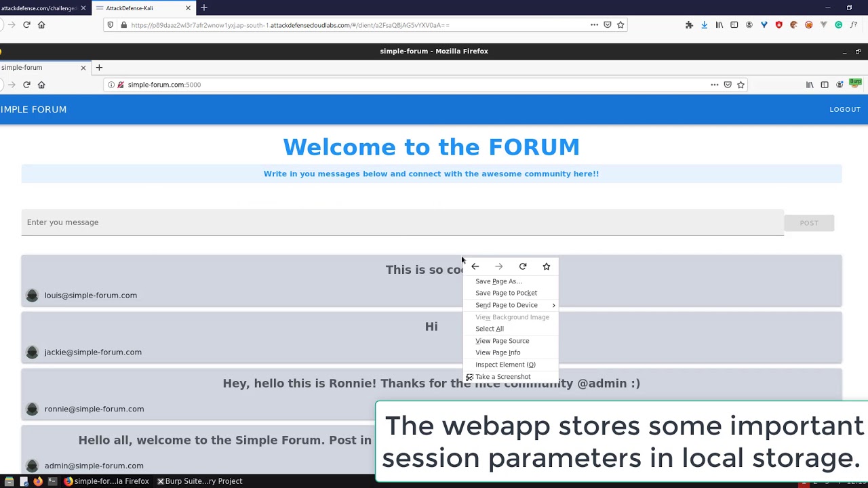Switch to simple-forum Firefox taskbar window

pos(107,481)
